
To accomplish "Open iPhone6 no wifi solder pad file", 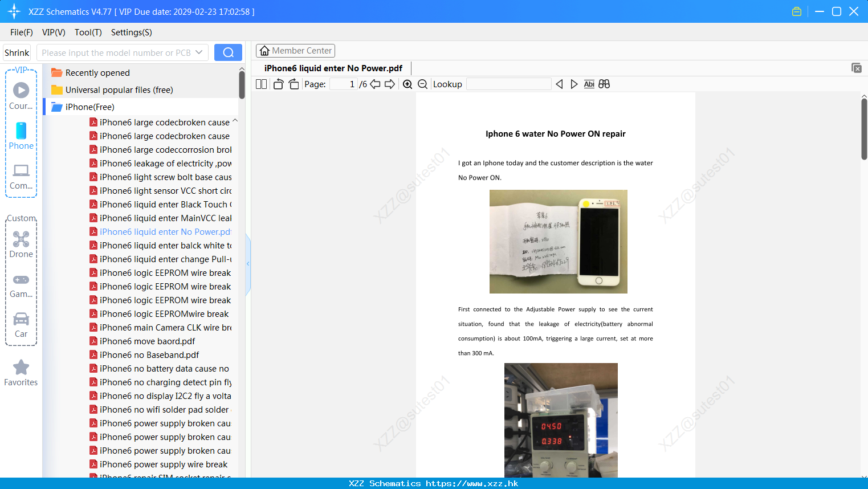I will [160, 410].
